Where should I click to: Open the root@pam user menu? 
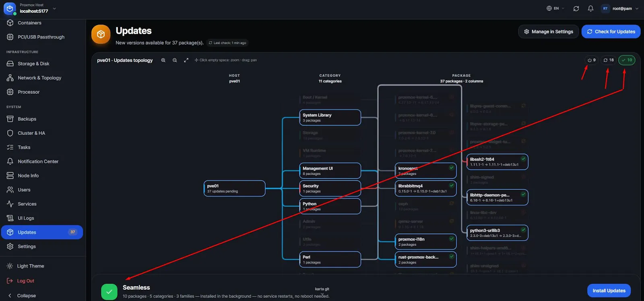pyautogui.click(x=620, y=8)
